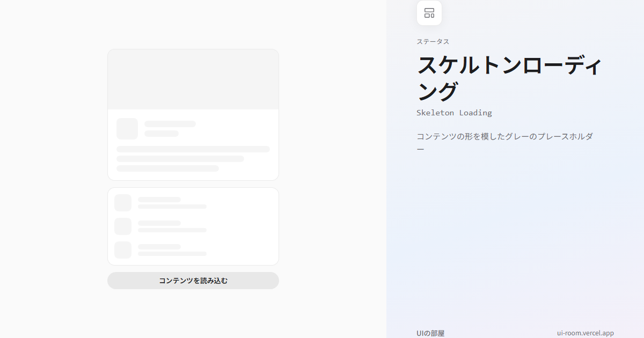Click the UIの部屋 footer label
The width and height of the screenshot is (644, 338).
430,333
